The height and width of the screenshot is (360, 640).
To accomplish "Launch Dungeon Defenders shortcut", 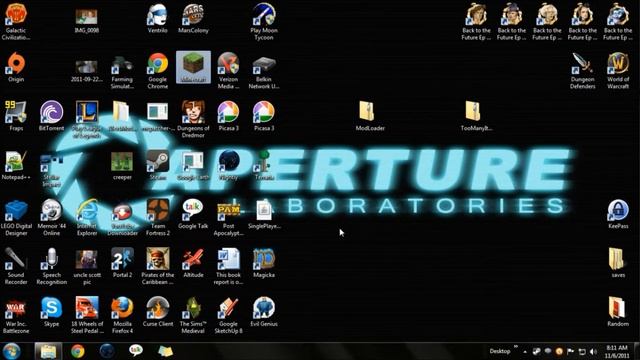I will [582, 71].
